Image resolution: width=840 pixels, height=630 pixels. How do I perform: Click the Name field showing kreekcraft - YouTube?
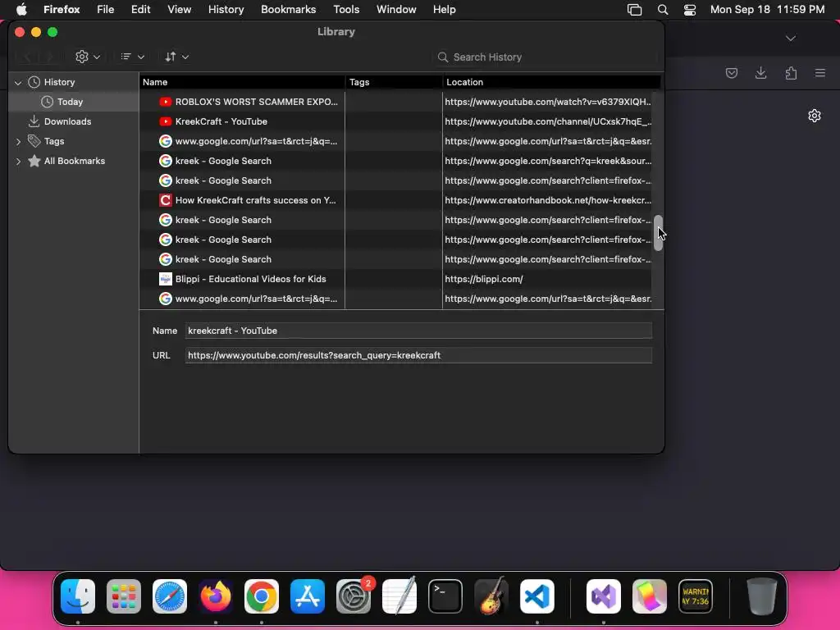(x=418, y=331)
